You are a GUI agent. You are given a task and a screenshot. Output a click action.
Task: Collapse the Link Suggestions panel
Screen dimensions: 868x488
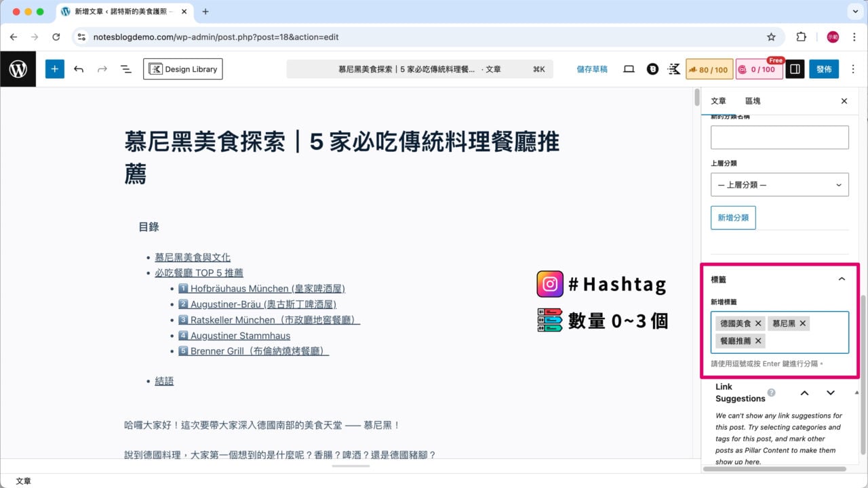(x=804, y=392)
